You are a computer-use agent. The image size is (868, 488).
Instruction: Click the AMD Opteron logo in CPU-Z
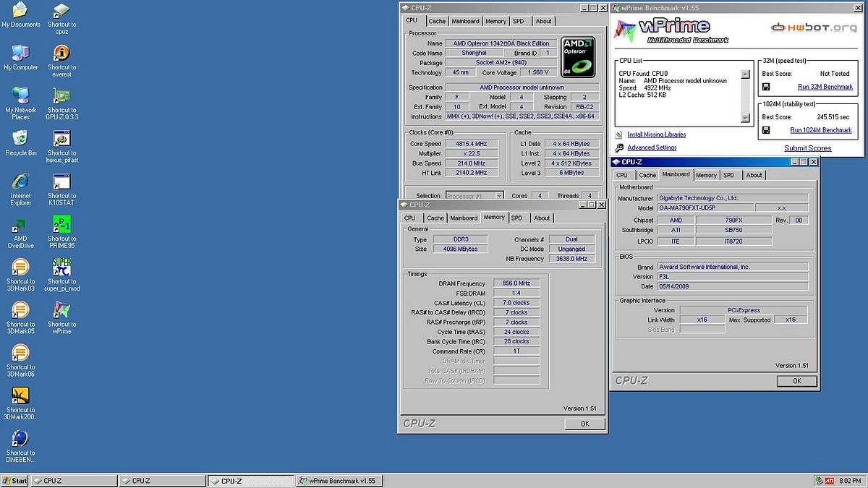click(x=579, y=57)
